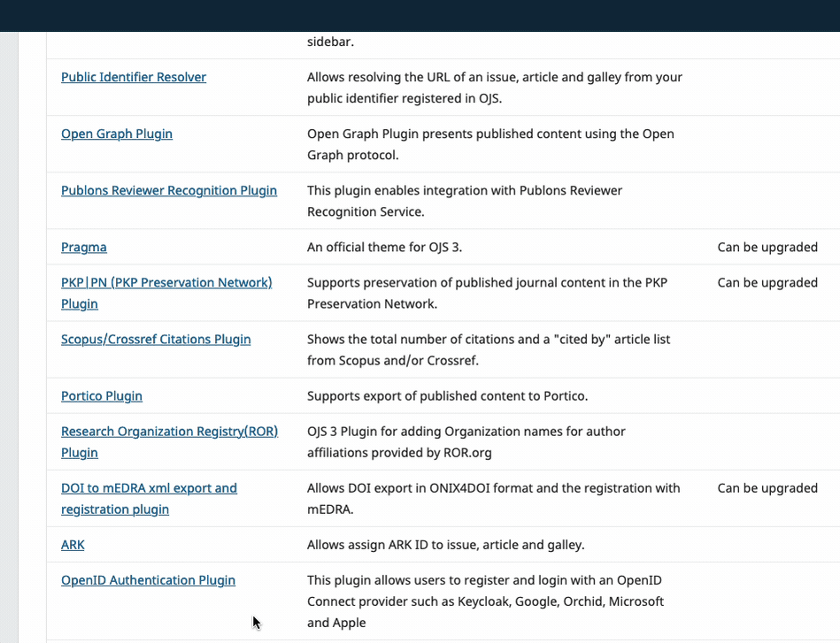840x643 pixels.
Task: Click 'Can be upgraded' status for mEDRA plugin
Action: (x=767, y=488)
